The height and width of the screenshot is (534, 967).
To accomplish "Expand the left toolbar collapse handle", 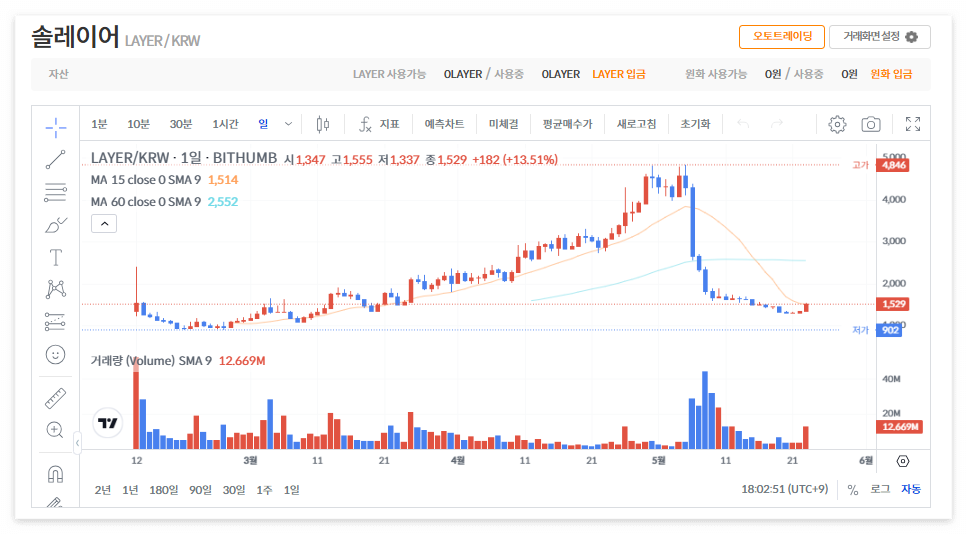I will pyautogui.click(x=77, y=442).
